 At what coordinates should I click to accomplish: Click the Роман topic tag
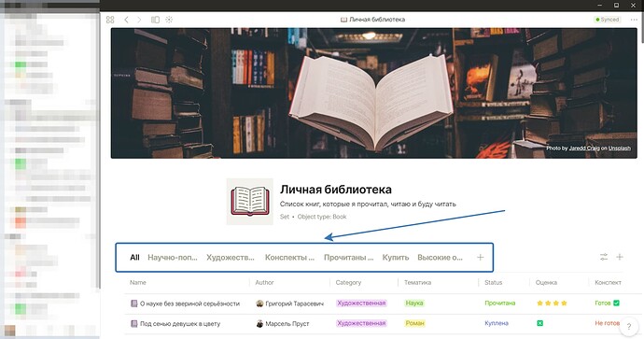pyautogui.click(x=414, y=323)
